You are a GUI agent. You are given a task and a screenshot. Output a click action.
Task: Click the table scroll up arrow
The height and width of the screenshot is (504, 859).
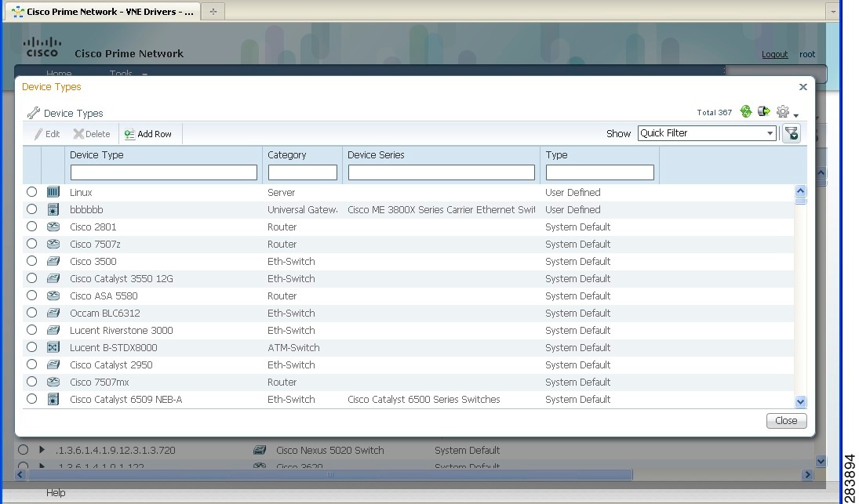(x=800, y=191)
